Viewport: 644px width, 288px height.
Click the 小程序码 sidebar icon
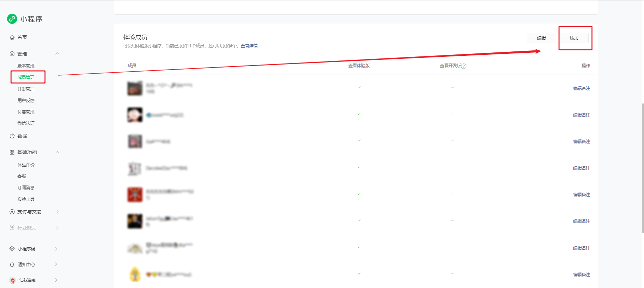coord(12,249)
